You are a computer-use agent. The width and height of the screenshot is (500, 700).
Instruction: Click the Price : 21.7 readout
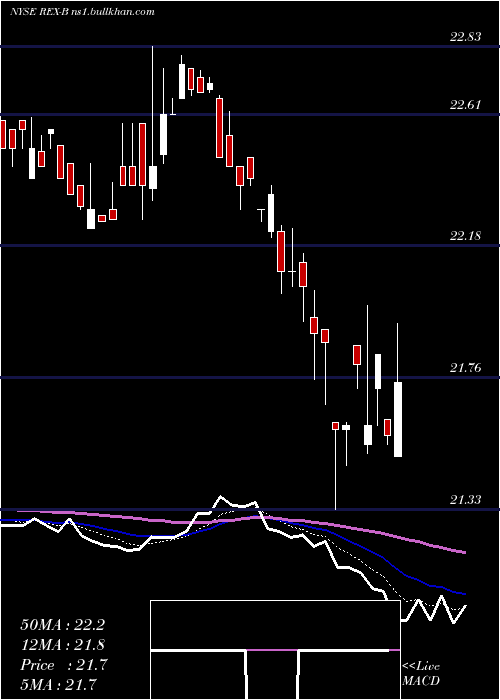tap(64, 665)
